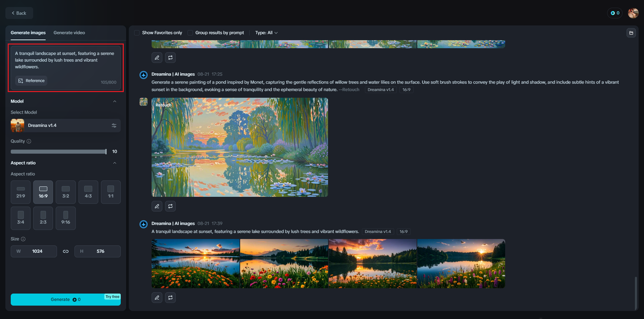
Task: Click Dreamina avatar icon of the 17:25 post
Action: point(143,75)
